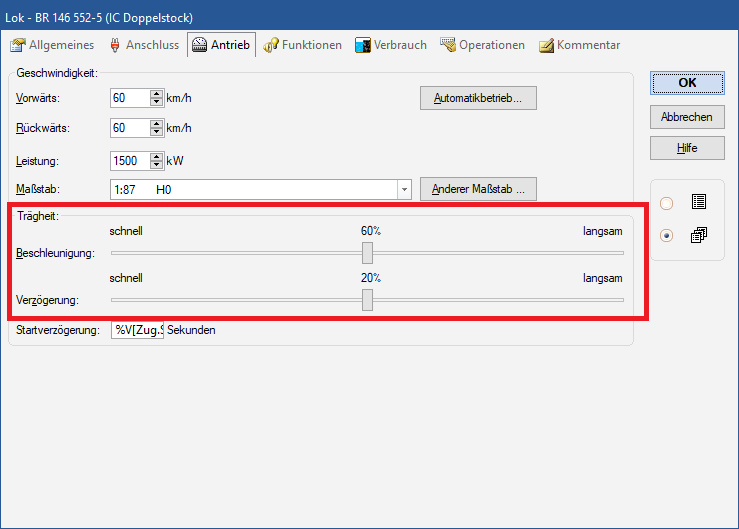Select the second radio button option
The height and width of the screenshot is (529, 739).
click(x=667, y=236)
